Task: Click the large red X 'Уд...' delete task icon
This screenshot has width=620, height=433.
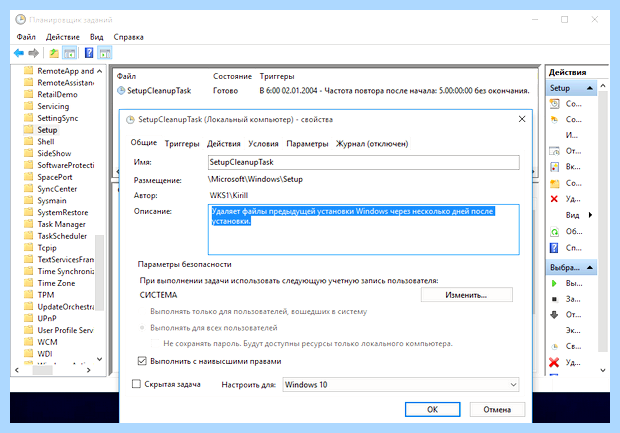Action: click(554, 362)
